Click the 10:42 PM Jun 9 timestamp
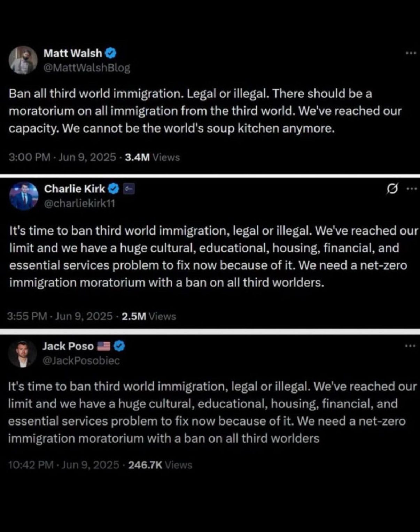The height and width of the screenshot is (532, 420). coord(64,465)
